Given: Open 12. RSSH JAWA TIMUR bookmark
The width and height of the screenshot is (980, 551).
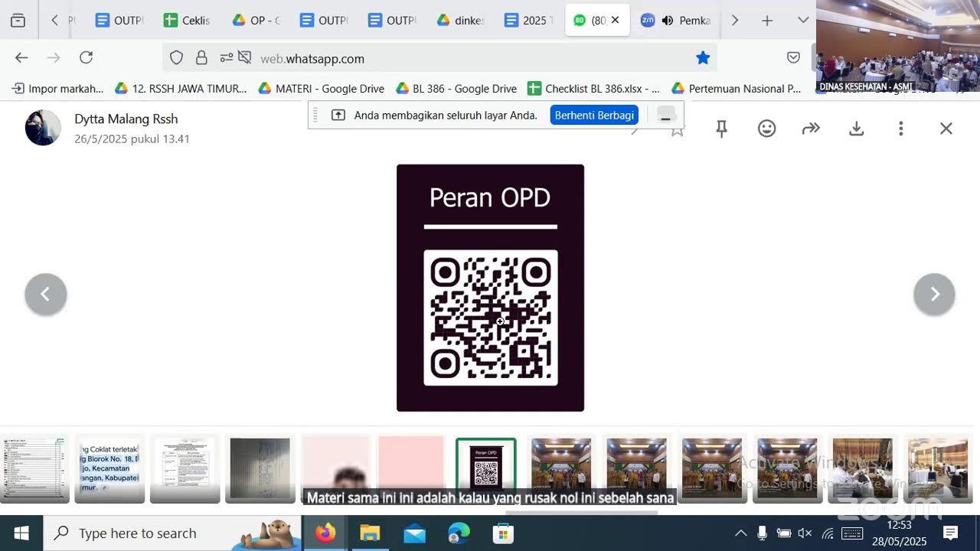Looking at the screenshot, I should click(x=181, y=89).
